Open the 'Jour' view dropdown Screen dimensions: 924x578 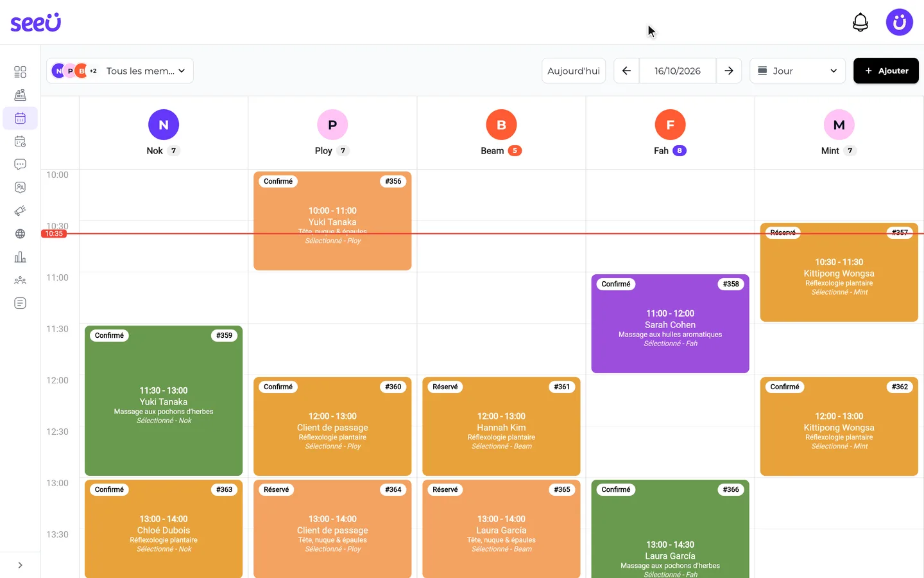click(798, 71)
